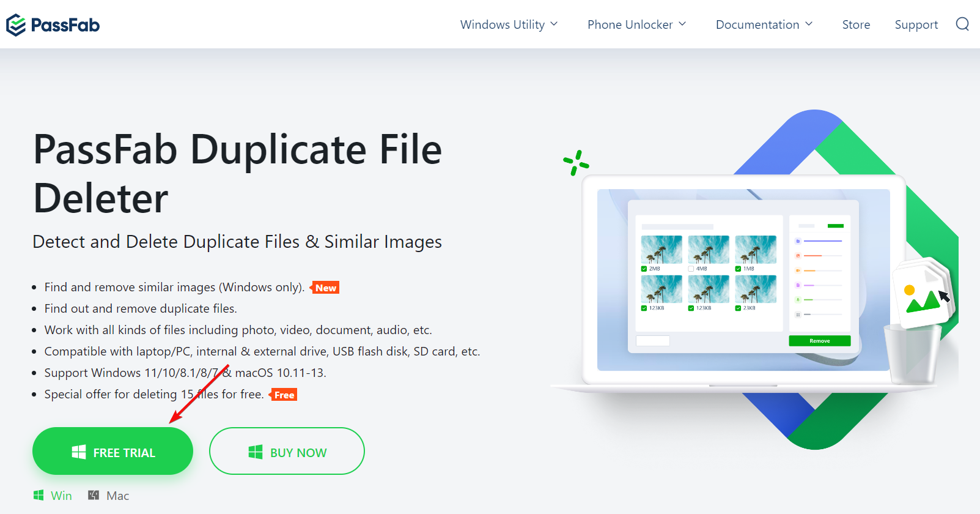980x514 pixels.
Task: Expand the Phone Unlocker chevron
Action: coord(682,24)
